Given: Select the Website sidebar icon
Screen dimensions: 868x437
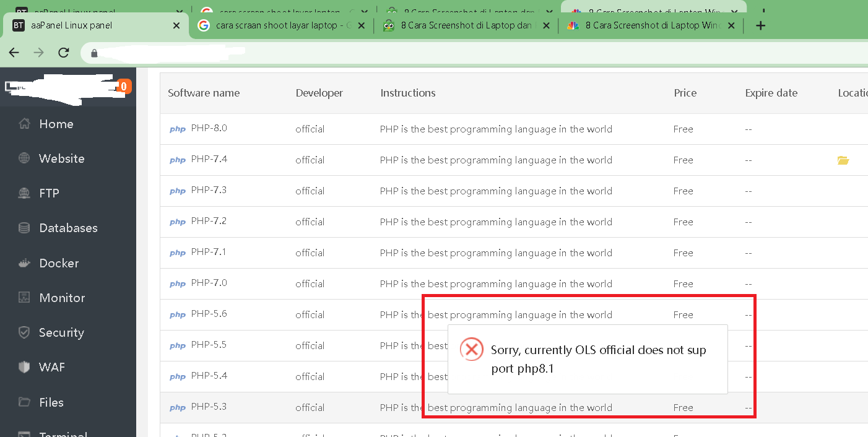Looking at the screenshot, I should tap(24, 158).
